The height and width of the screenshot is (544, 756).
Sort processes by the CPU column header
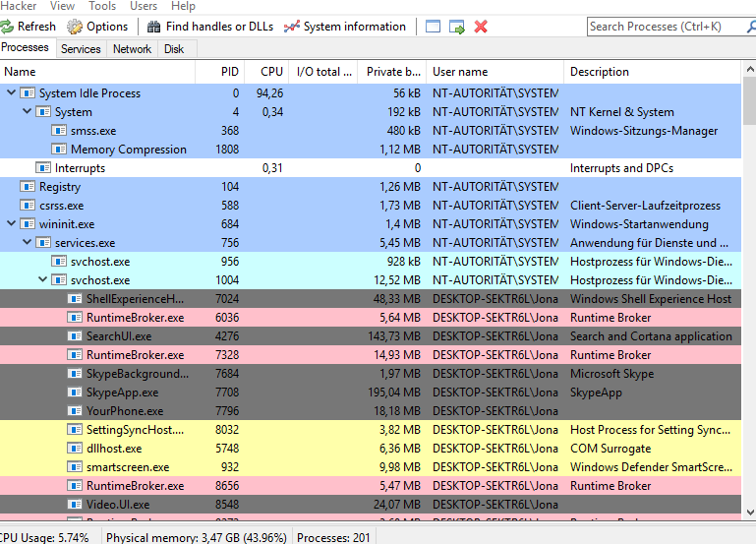click(x=271, y=72)
